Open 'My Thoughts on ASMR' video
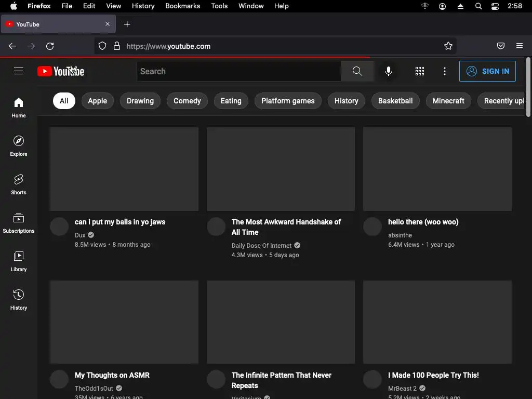 click(x=112, y=375)
